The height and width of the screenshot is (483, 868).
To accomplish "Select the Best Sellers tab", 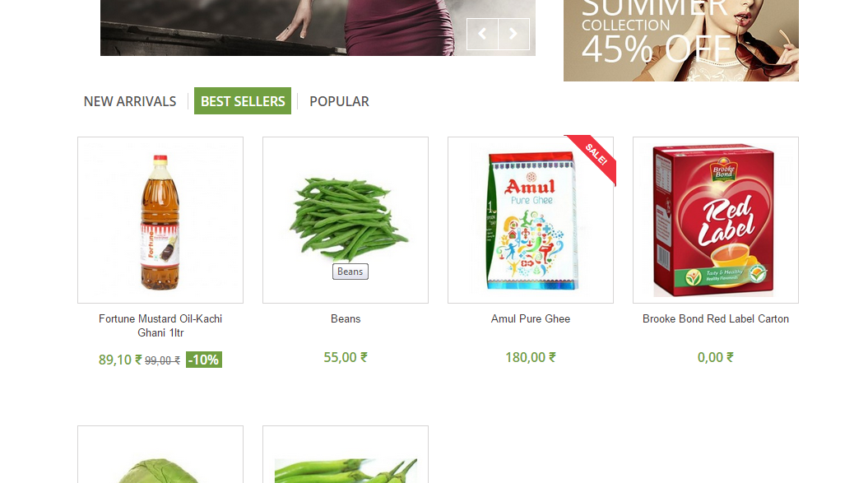I will click(x=243, y=101).
